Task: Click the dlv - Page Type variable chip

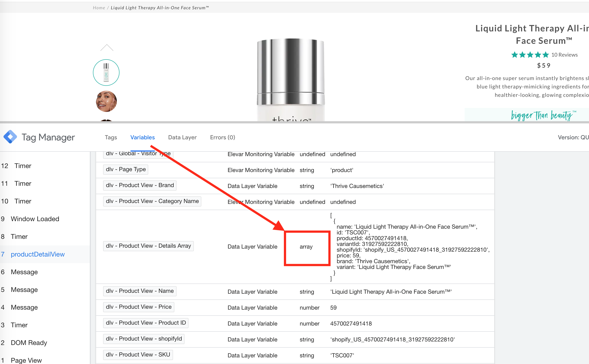Action: pyautogui.click(x=125, y=169)
